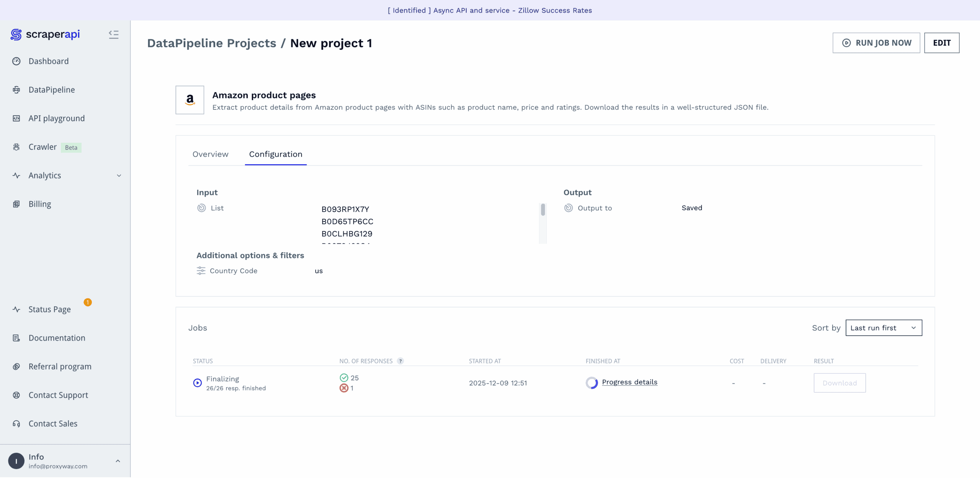Image resolution: width=980 pixels, height=478 pixels.
Task: Click the Dashboard gauge icon
Action: [16, 61]
